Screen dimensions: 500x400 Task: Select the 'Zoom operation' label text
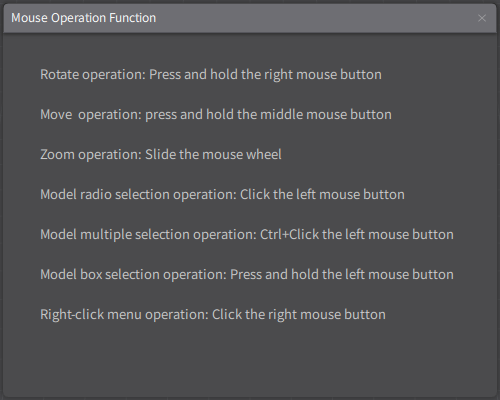coord(91,155)
